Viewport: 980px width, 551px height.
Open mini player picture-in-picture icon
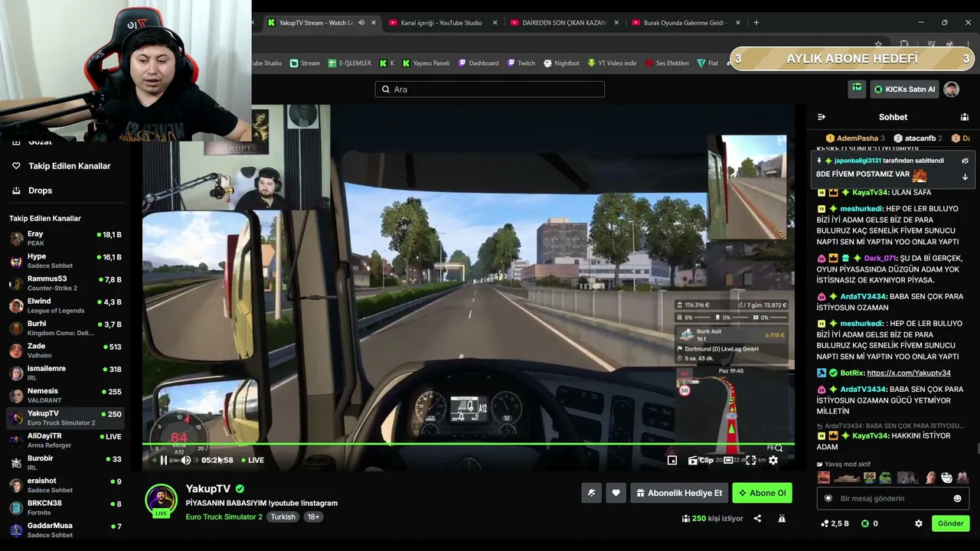672,460
